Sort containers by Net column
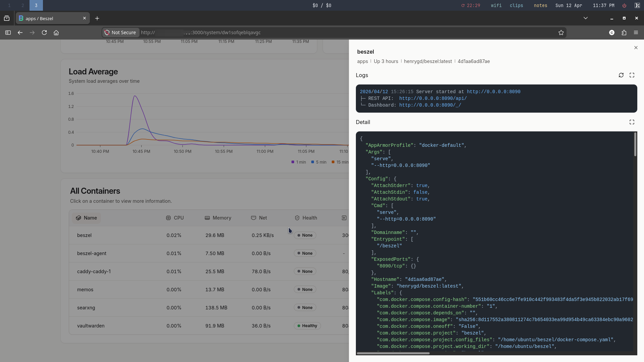 coord(259,218)
